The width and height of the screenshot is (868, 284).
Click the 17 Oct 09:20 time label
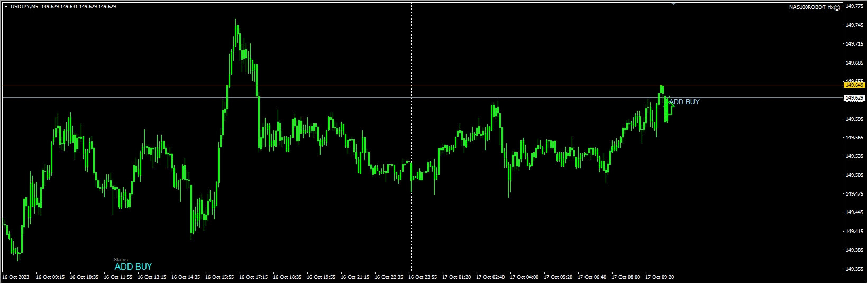[x=659, y=277]
